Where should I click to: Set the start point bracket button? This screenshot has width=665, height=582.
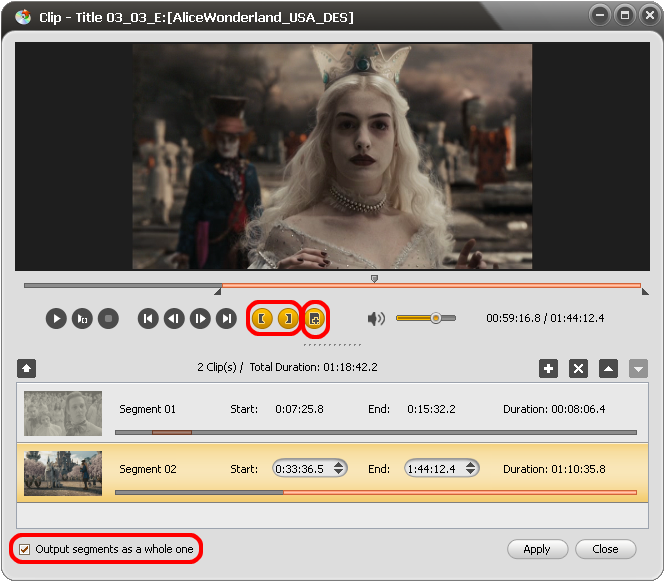coord(262,319)
